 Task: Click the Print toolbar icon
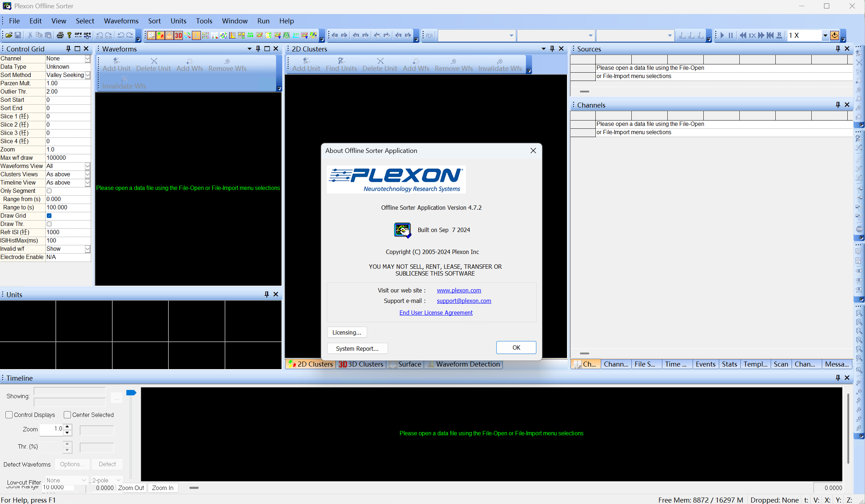coord(60,35)
